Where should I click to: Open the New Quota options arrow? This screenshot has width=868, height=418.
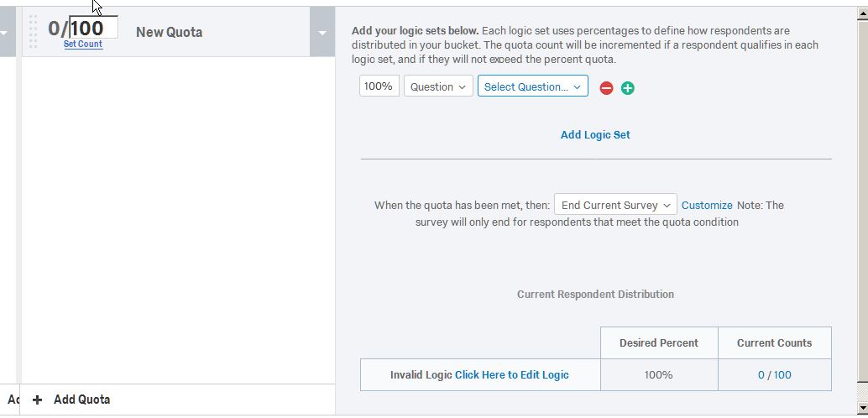322,33
